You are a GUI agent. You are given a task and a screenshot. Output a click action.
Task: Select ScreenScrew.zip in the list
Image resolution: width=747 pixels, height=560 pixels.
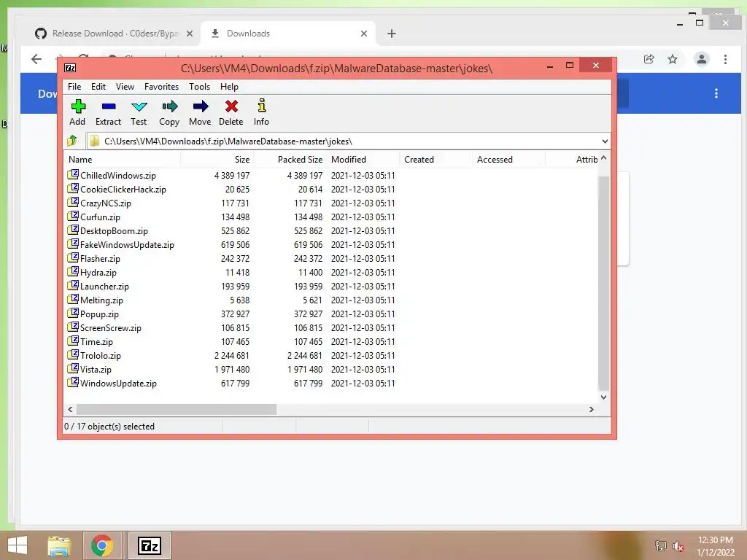coord(111,327)
